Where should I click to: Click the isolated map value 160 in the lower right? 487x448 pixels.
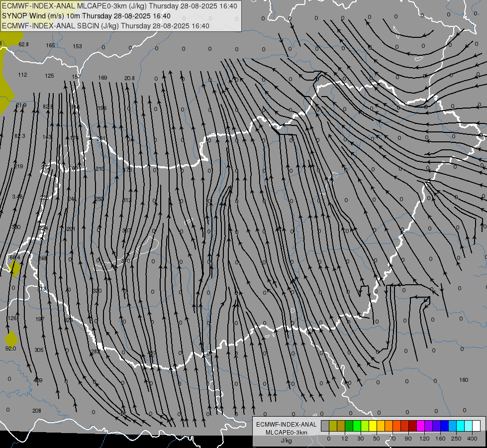(x=464, y=380)
